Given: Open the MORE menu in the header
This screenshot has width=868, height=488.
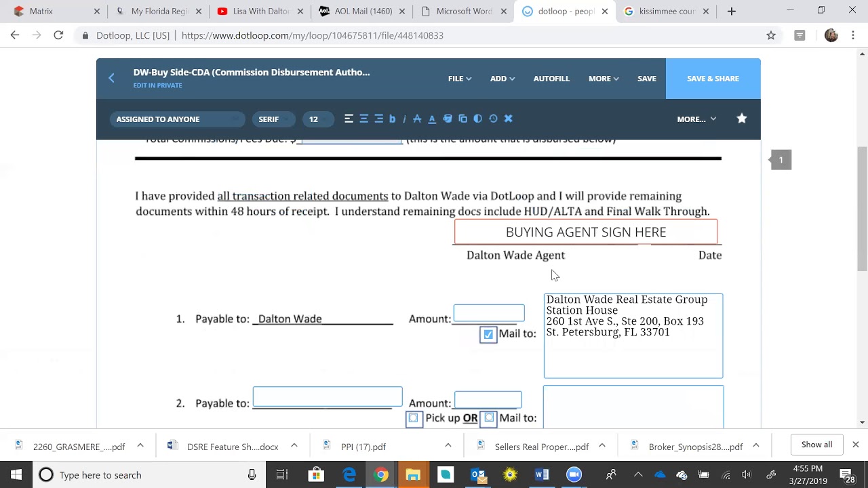Looking at the screenshot, I should (x=604, y=79).
